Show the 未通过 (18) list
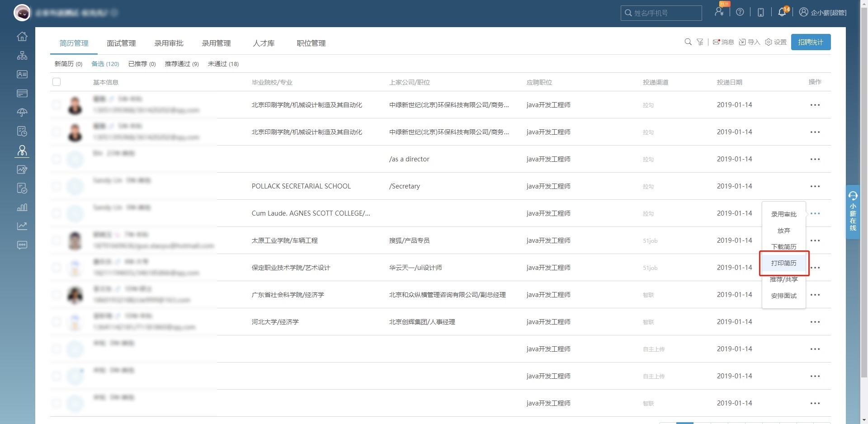The image size is (868, 424). point(223,64)
